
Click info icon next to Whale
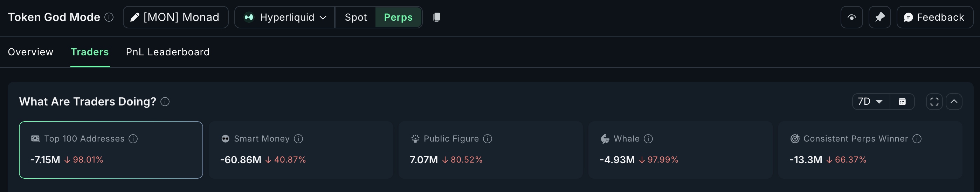pyautogui.click(x=648, y=139)
